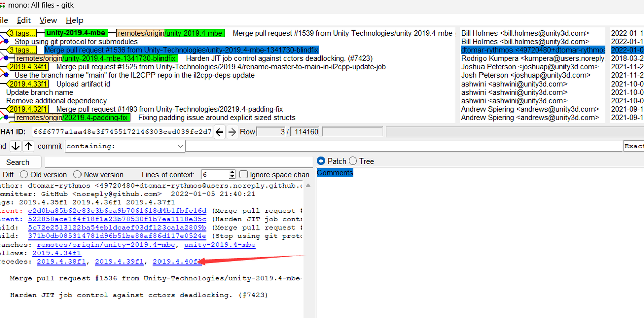
Task: Select Old version radio button
Action: [x=24, y=175]
